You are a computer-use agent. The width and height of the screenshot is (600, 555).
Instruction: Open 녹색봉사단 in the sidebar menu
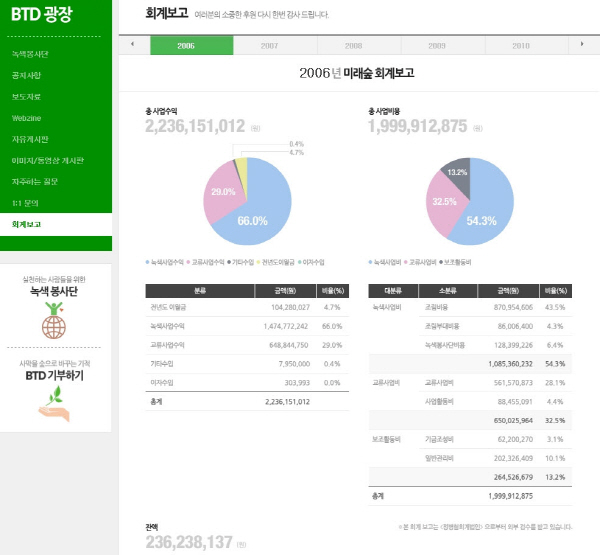tap(30, 54)
